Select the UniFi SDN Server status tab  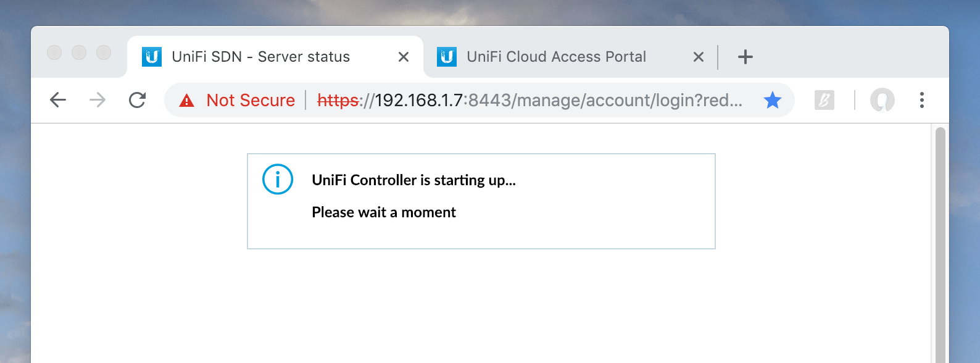[x=260, y=57]
